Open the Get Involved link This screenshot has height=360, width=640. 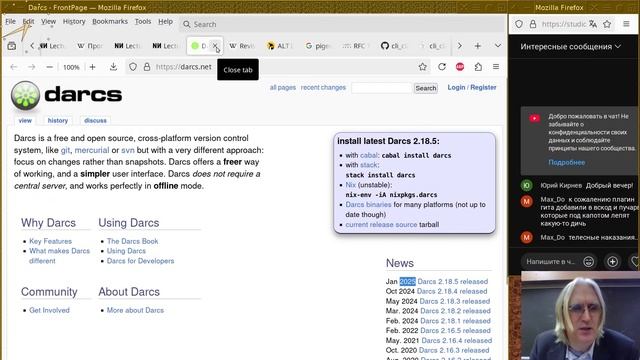tap(49, 310)
